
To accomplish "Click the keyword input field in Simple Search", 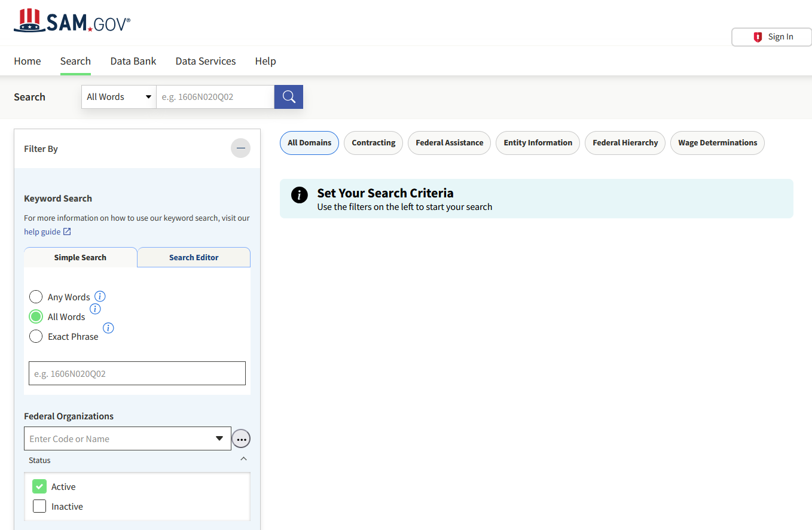I will (137, 373).
